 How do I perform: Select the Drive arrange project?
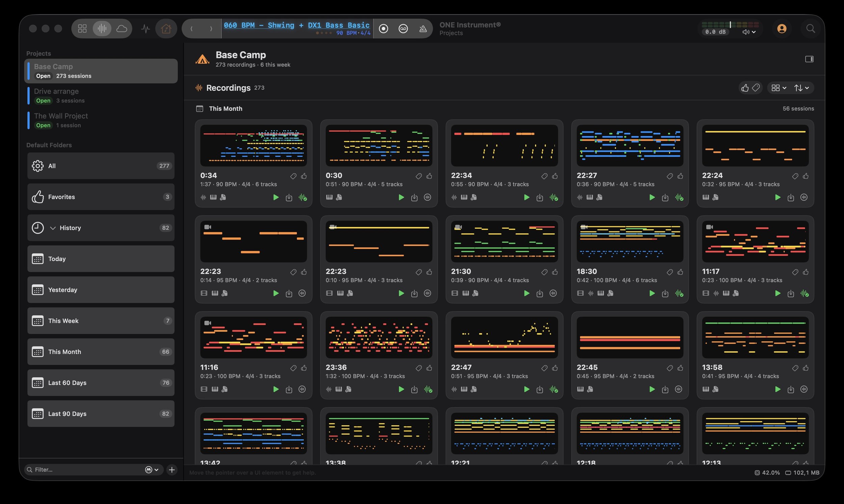click(x=101, y=96)
